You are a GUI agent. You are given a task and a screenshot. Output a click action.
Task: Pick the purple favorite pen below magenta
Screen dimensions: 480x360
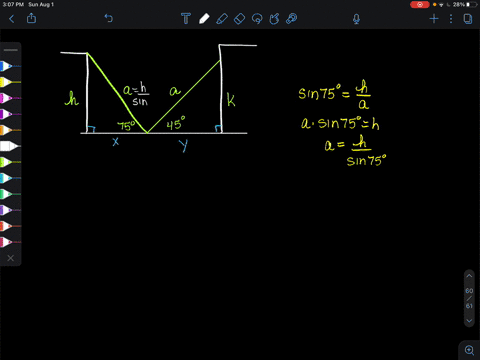point(10,114)
